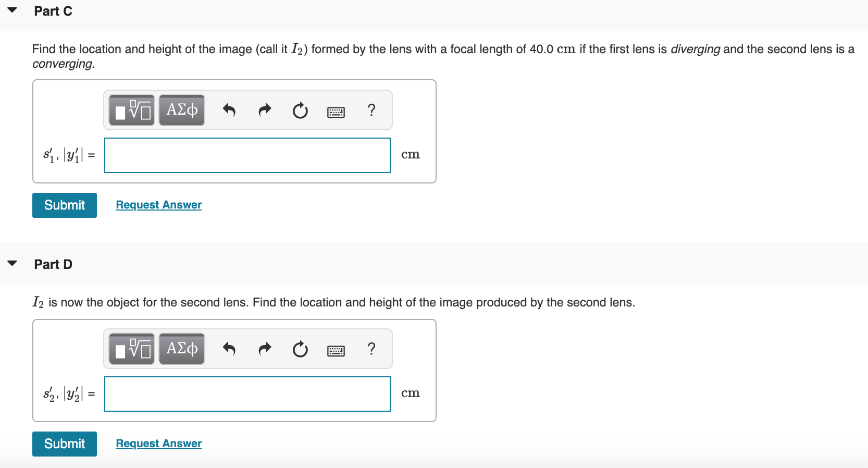The height and width of the screenshot is (468, 868).
Task: Collapse the Part C section
Action: (11, 9)
